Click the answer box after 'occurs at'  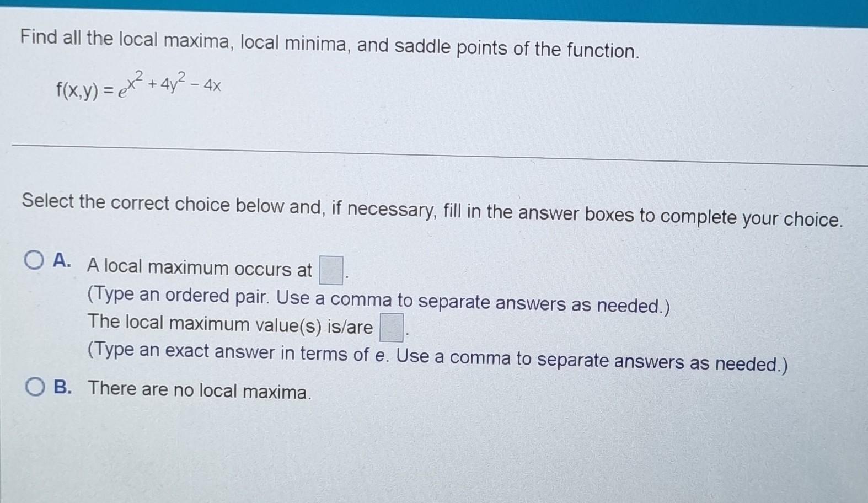(331, 269)
